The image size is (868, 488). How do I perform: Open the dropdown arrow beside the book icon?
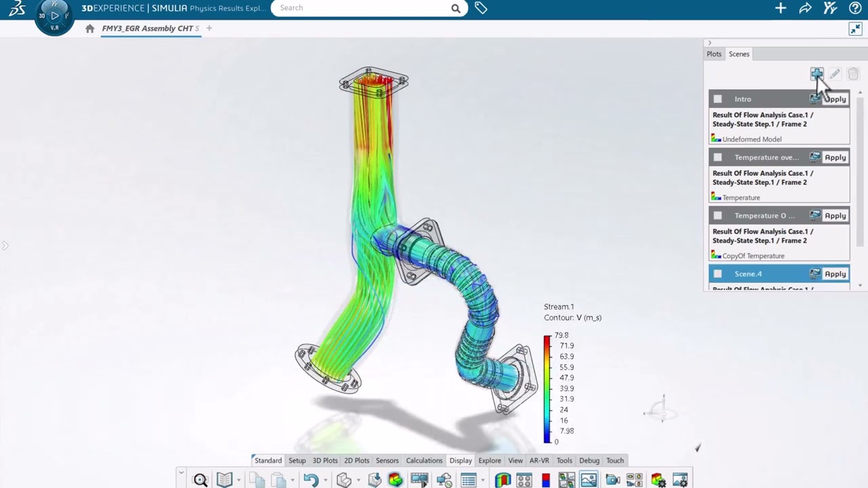pos(239,481)
